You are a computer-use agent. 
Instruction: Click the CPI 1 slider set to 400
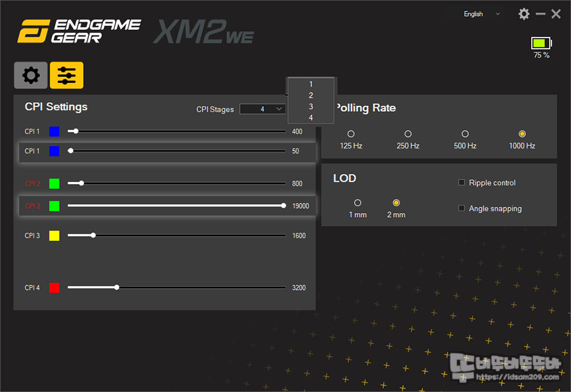pos(176,131)
